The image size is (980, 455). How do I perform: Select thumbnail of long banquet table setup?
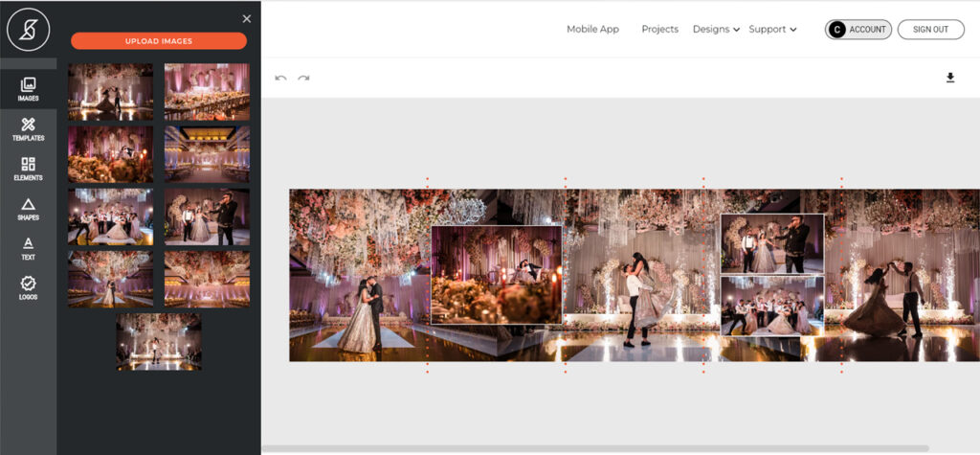click(207, 91)
